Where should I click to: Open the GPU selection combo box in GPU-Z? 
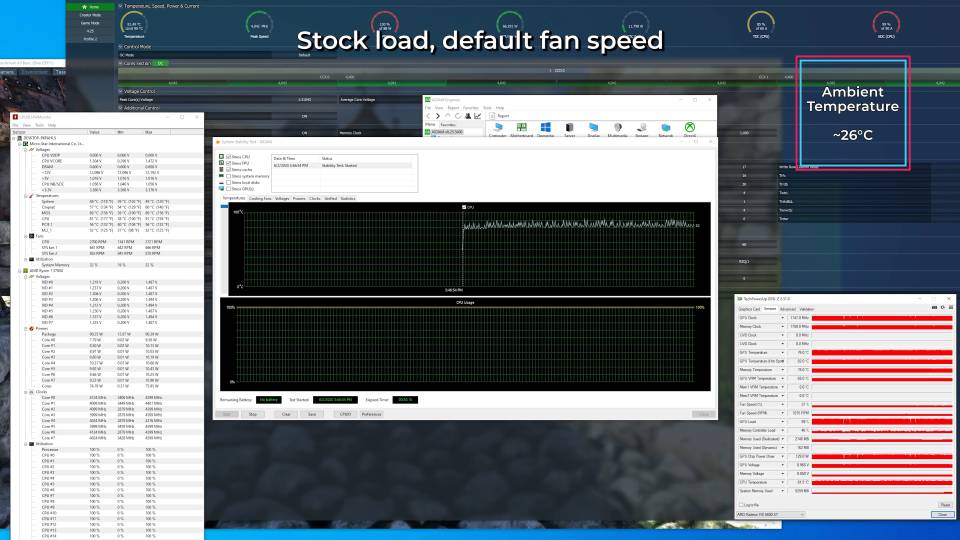(x=771, y=515)
